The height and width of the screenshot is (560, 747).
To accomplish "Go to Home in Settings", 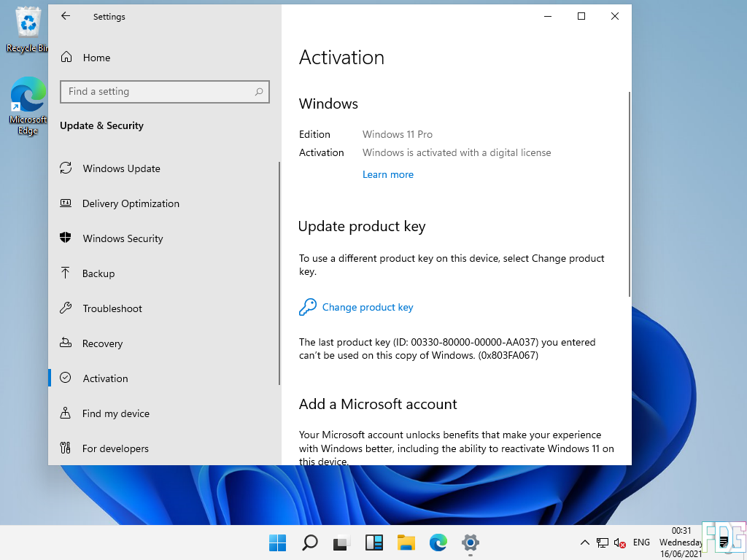I will pos(96,58).
